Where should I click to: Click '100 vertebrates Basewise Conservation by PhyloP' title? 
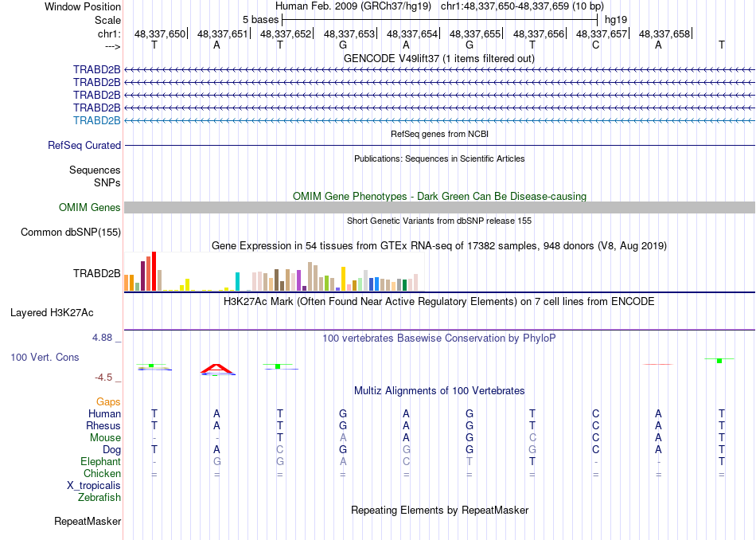click(439, 338)
